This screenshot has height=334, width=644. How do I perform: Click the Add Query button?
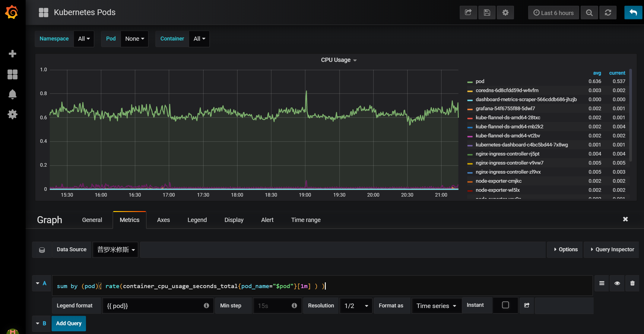click(69, 323)
